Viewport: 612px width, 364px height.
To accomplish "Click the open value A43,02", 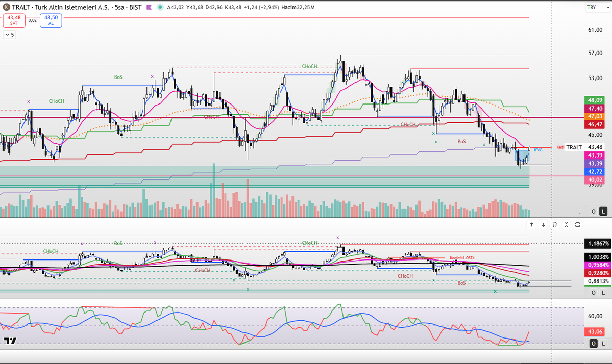I will point(175,7).
